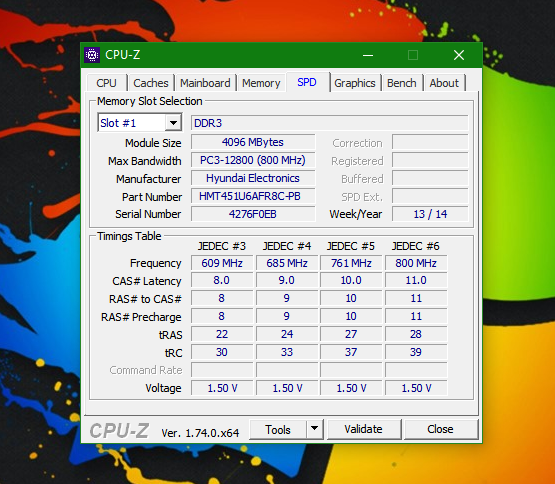
Task: Click the 609 MHz frequency cell
Action: click(222, 263)
